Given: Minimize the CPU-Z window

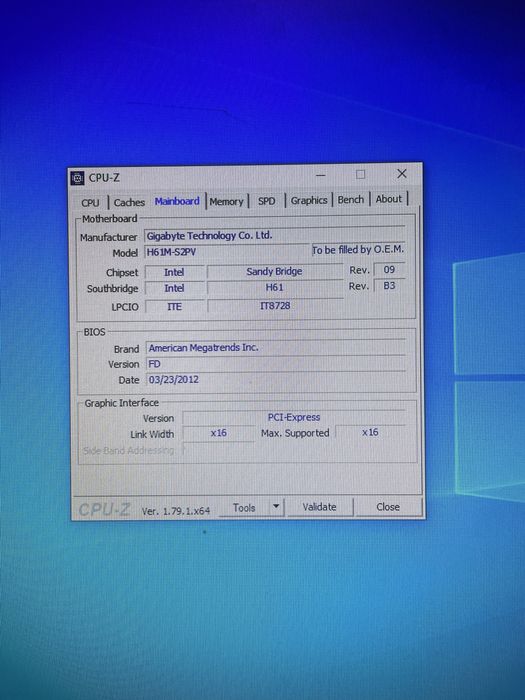Looking at the screenshot, I should 321,175.
